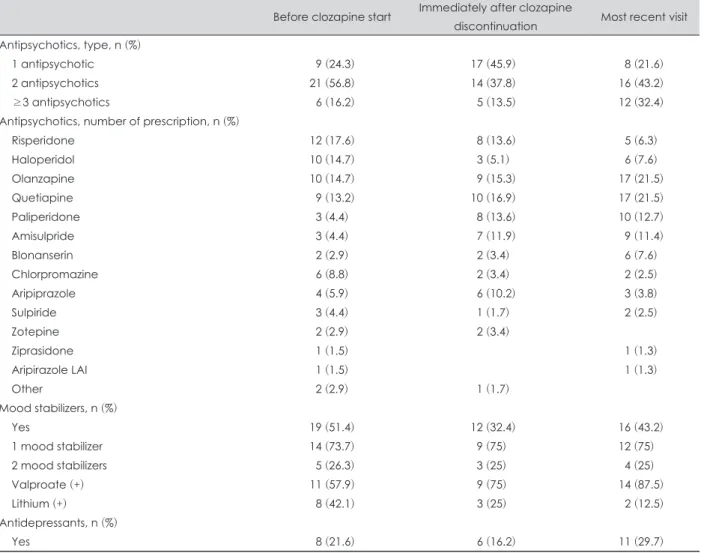Click 'Immediately after clozapine discontinuation' header
The width and height of the screenshot is (704, 553).
point(495,17)
